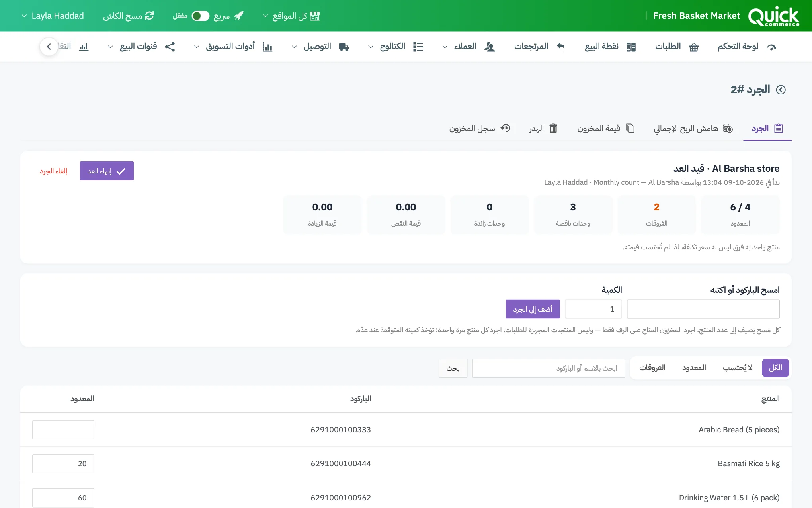
Task: Click the catalog list icon
Action: point(418,47)
